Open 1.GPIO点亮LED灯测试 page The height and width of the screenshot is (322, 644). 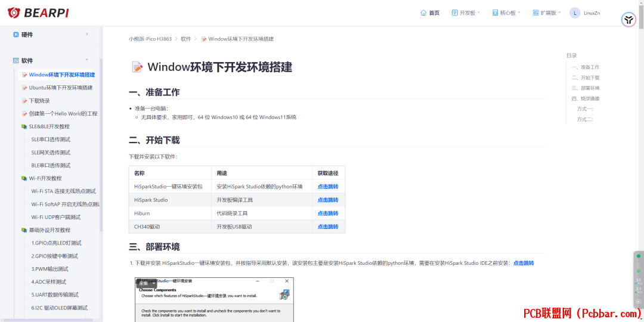tap(56, 243)
